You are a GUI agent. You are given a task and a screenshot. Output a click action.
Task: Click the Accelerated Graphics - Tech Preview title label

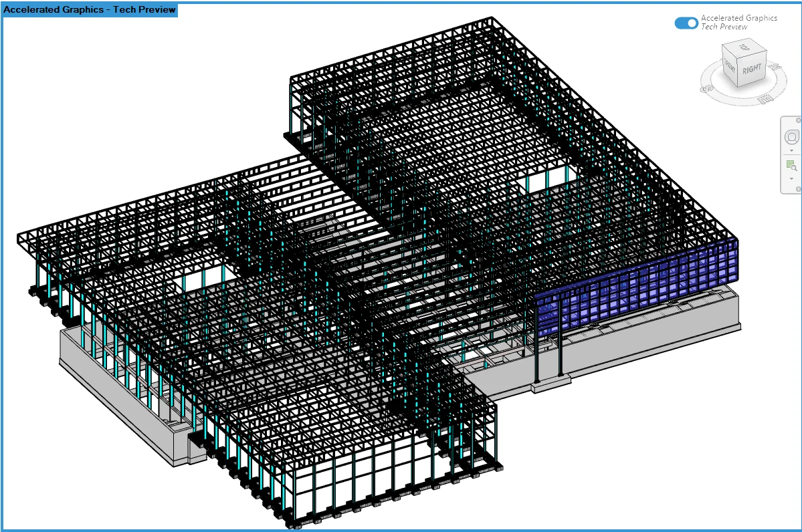(90, 10)
